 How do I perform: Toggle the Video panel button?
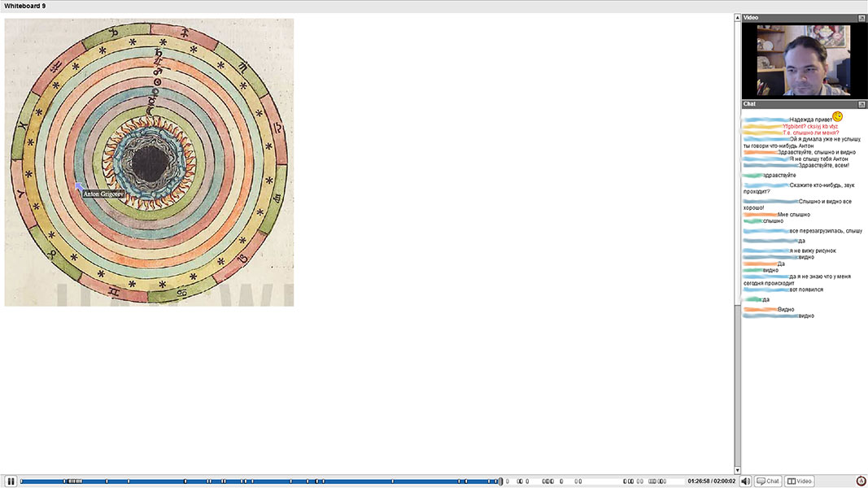coord(800,481)
